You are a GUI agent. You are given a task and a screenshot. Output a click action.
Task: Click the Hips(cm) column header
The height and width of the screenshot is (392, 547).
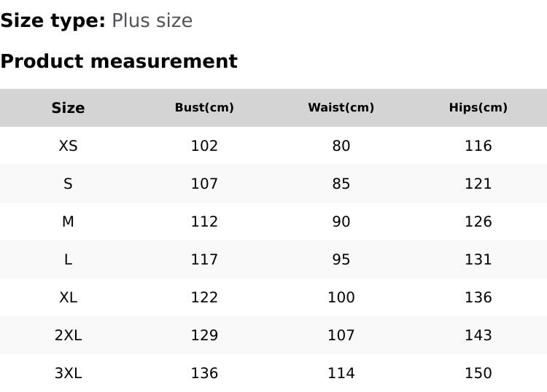478,108
